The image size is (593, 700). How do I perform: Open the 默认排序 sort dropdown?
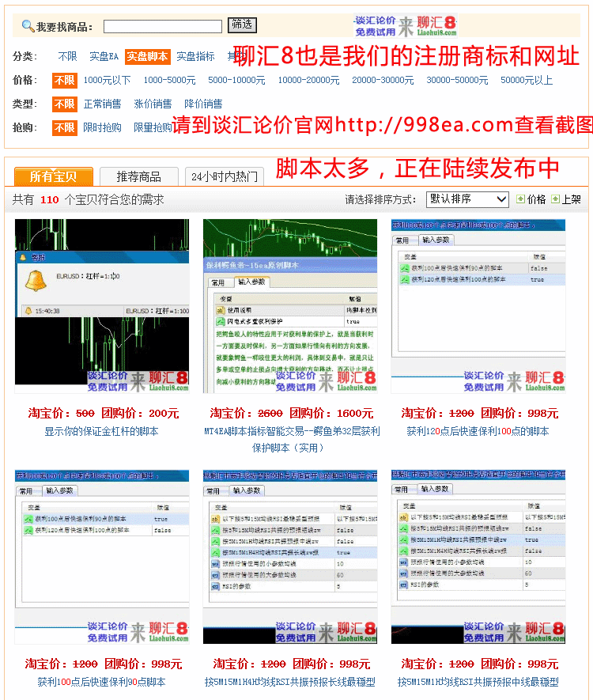[466, 199]
